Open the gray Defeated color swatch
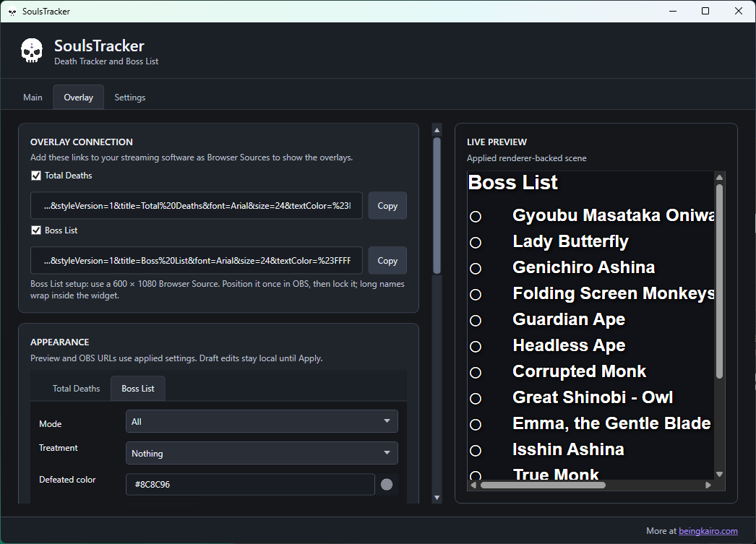The image size is (756, 544). (387, 484)
